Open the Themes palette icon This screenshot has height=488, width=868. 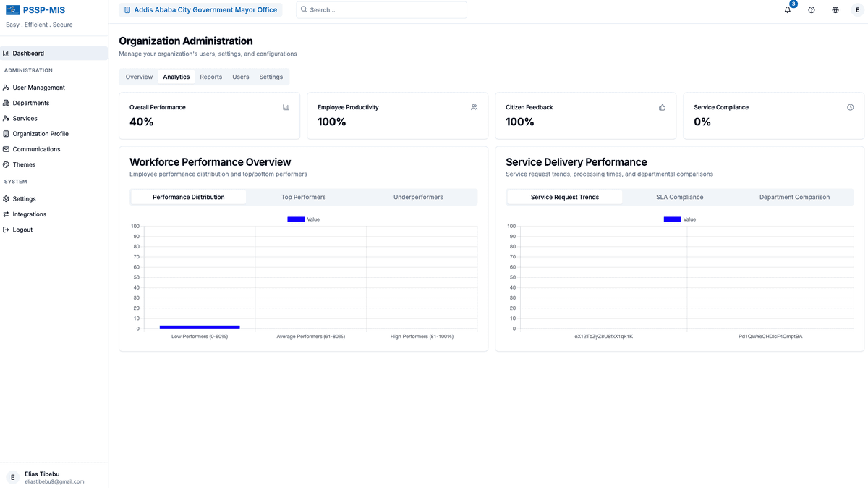pos(8,164)
